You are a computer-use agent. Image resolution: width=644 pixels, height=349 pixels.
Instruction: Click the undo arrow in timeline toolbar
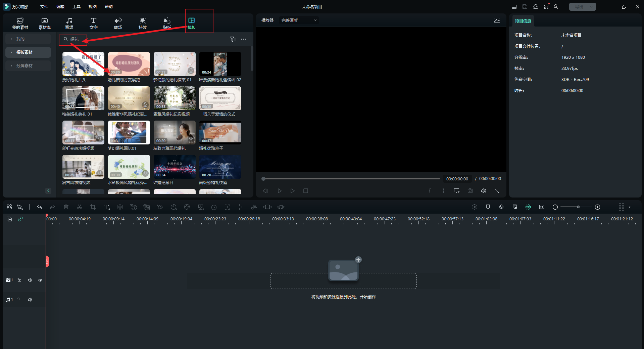coord(39,207)
